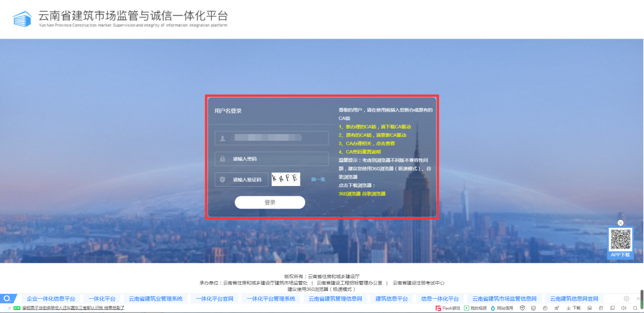Switch to 企业一体化信息平台 tab

[x=51, y=299]
